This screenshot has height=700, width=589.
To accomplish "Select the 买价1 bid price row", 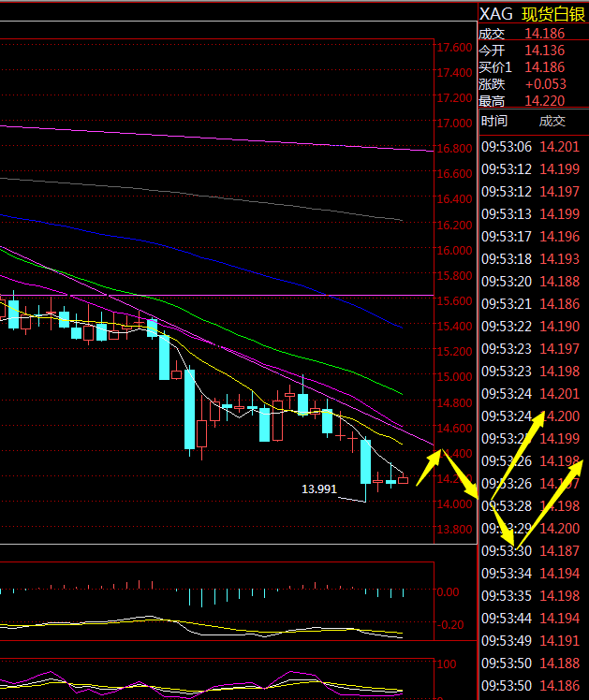I will point(532,66).
